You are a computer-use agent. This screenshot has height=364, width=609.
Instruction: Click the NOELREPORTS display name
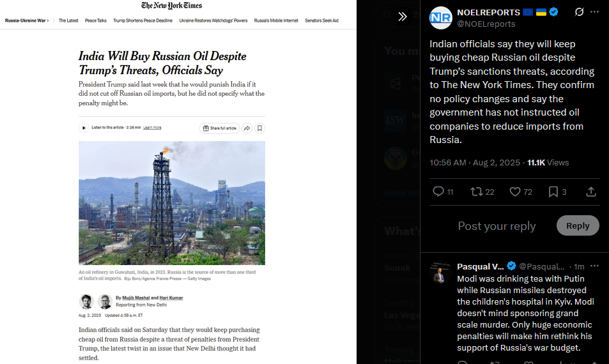(489, 12)
